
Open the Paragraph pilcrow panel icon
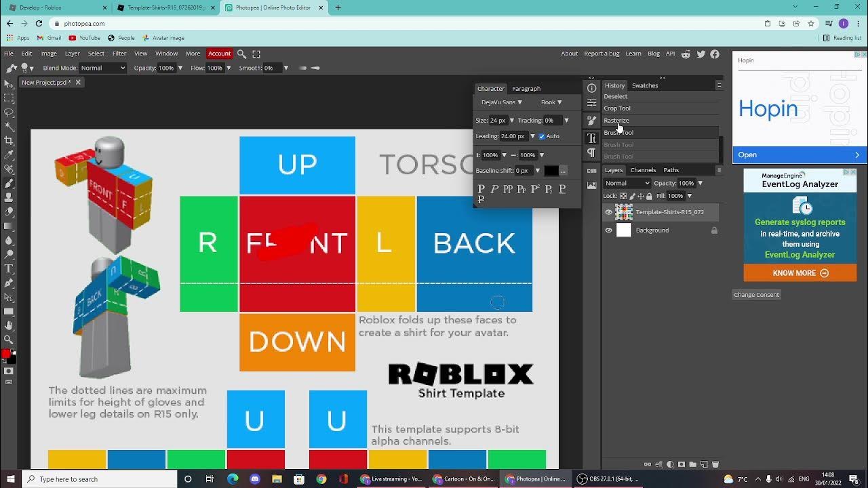(591, 153)
